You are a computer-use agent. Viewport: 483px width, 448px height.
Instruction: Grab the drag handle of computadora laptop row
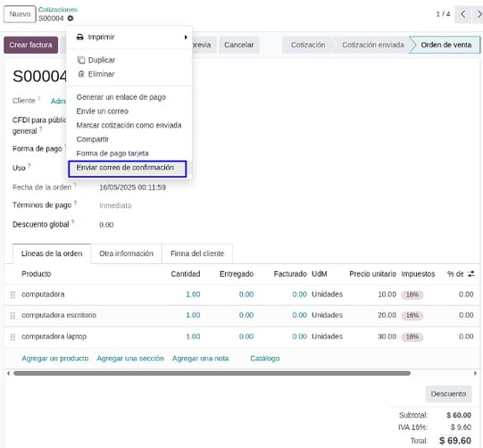[x=12, y=337]
